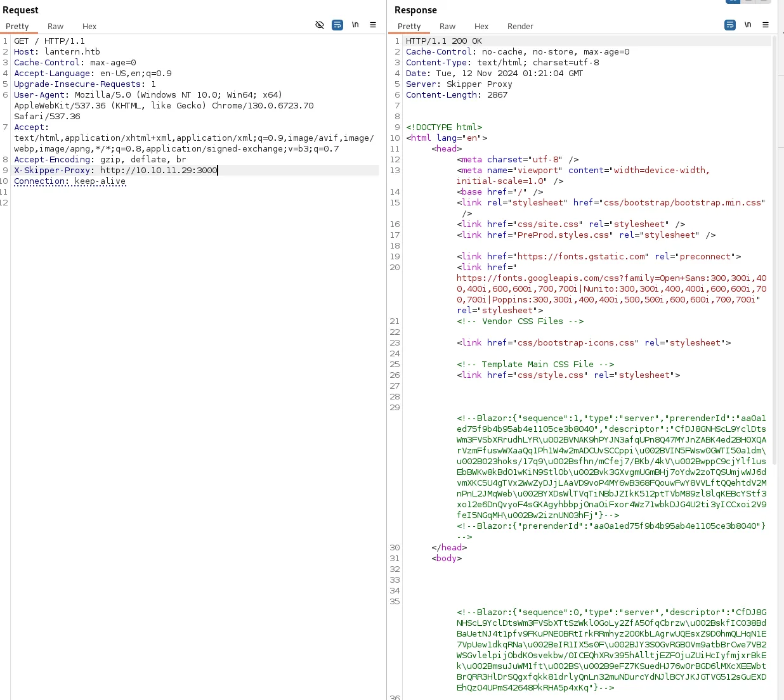Open the Request panel hamburger options menu
This screenshot has height=700, width=784.
[x=373, y=25]
